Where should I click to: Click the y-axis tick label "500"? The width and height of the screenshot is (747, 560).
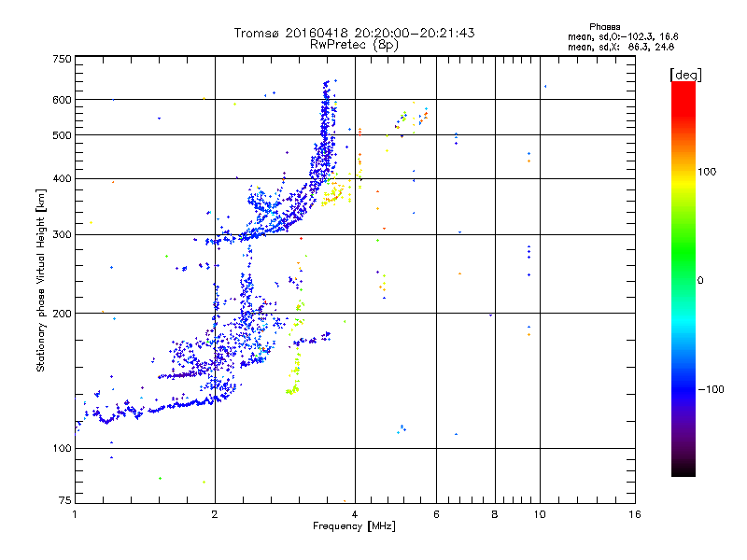point(62,135)
